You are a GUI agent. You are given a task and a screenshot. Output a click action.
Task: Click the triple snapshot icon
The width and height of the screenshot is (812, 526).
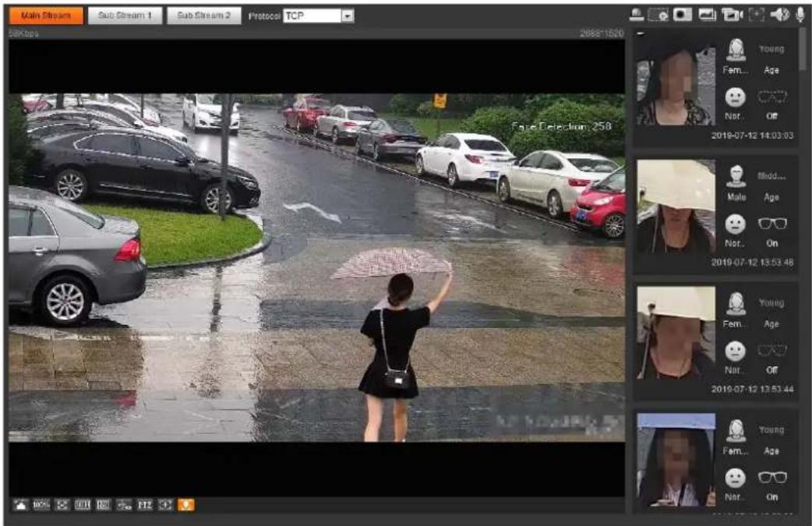point(707,15)
